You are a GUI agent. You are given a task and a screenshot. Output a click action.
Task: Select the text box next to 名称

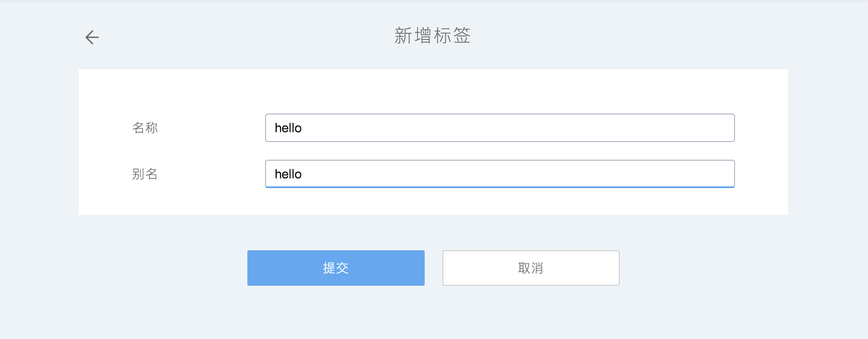tap(500, 128)
